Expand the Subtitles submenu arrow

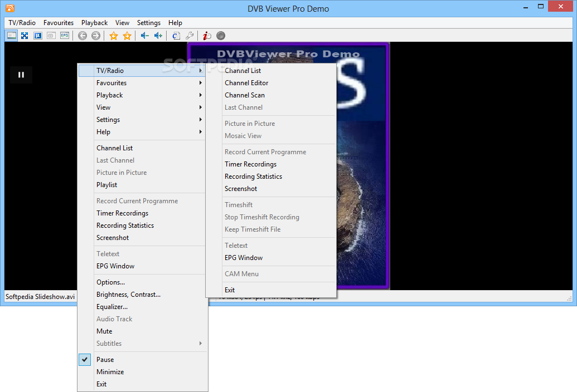click(201, 344)
